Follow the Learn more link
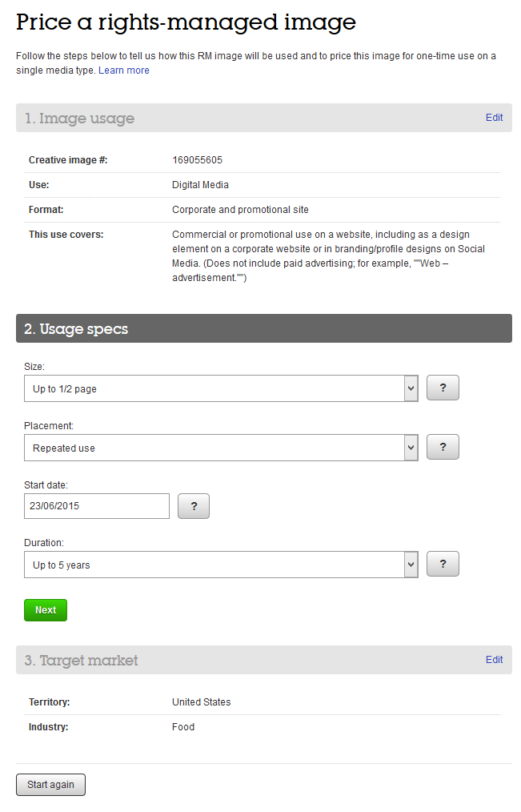 [124, 70]
